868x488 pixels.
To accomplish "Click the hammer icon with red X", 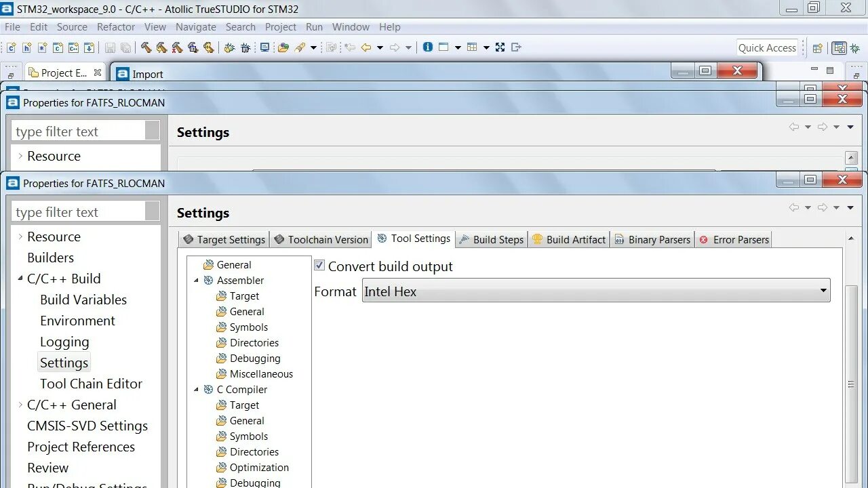I will (177, 47).
